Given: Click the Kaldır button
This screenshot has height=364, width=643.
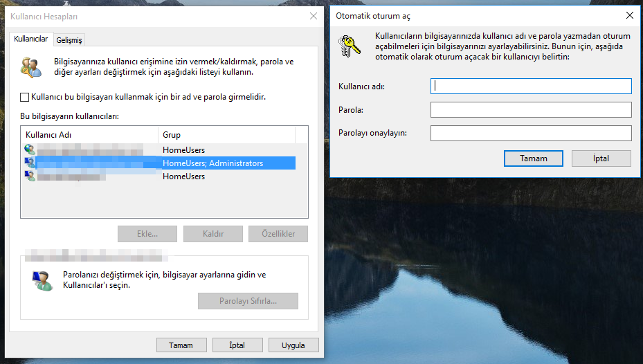Looking at the screenshot, I should tap(212, 234).
